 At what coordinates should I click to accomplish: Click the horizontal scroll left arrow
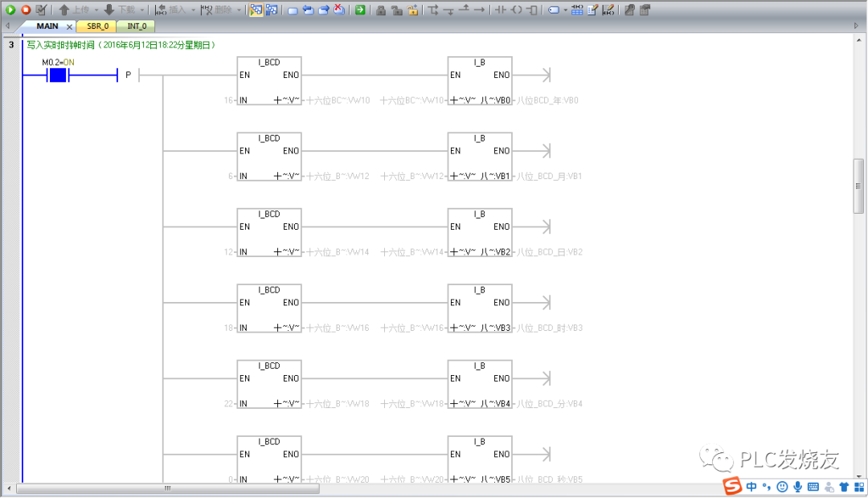(x=9, y=488)
